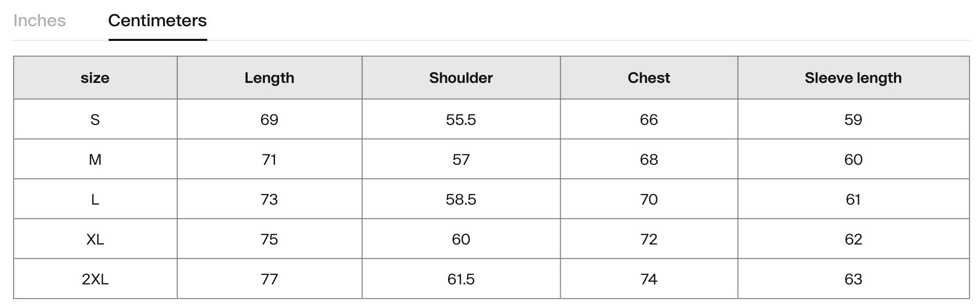This screenshot has height=308, width=980.
Task: Click sleeve length value 61 for L
Action: tap(853, 199)
